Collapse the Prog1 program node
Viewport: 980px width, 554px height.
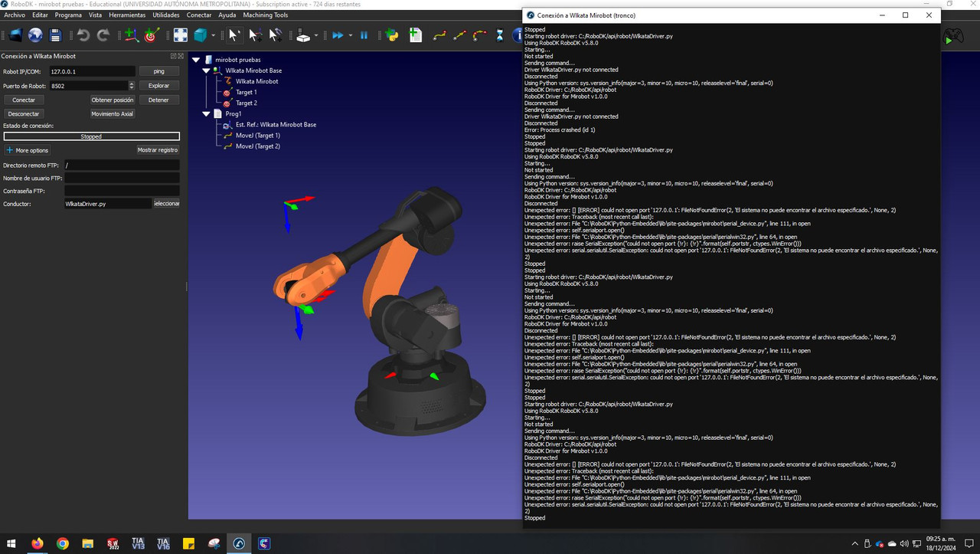coord(205,113)
